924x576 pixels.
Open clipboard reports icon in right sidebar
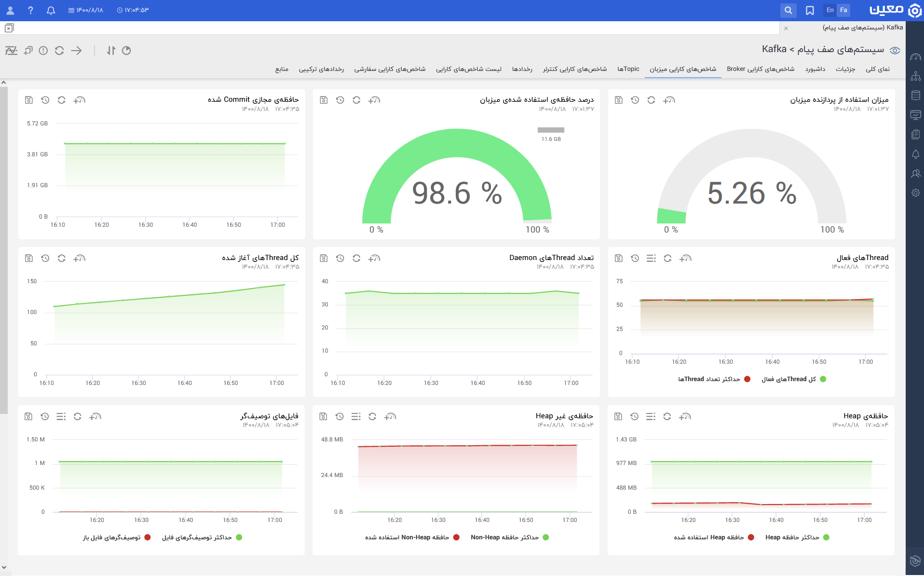tap(915, 134)
